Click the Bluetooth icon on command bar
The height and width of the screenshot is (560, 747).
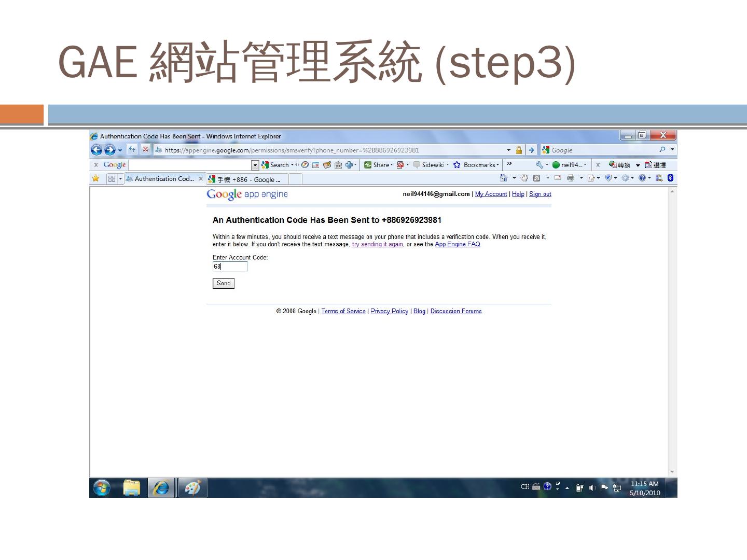tap(670, 178)
